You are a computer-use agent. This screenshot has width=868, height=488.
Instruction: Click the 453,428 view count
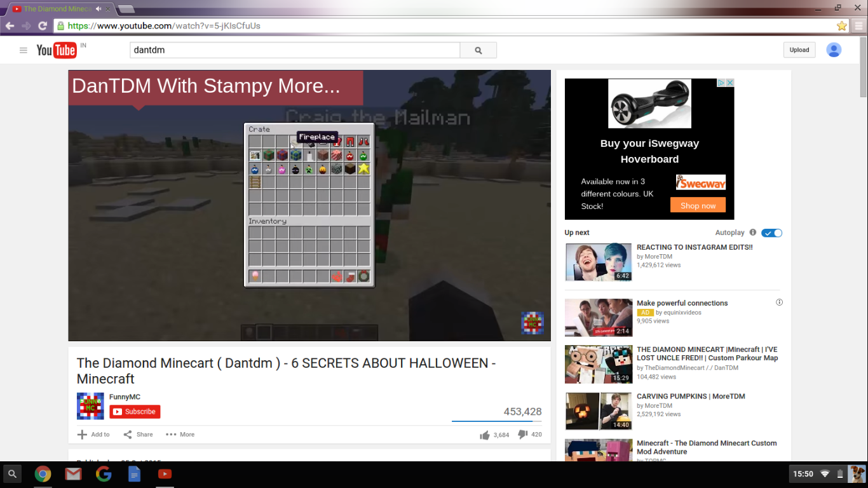coord(522,412)
